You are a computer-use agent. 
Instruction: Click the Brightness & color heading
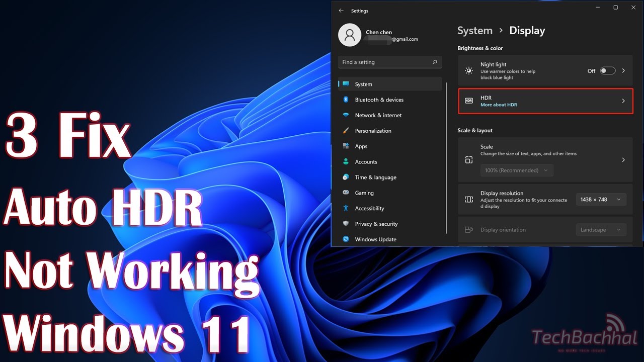click(480, 48)
